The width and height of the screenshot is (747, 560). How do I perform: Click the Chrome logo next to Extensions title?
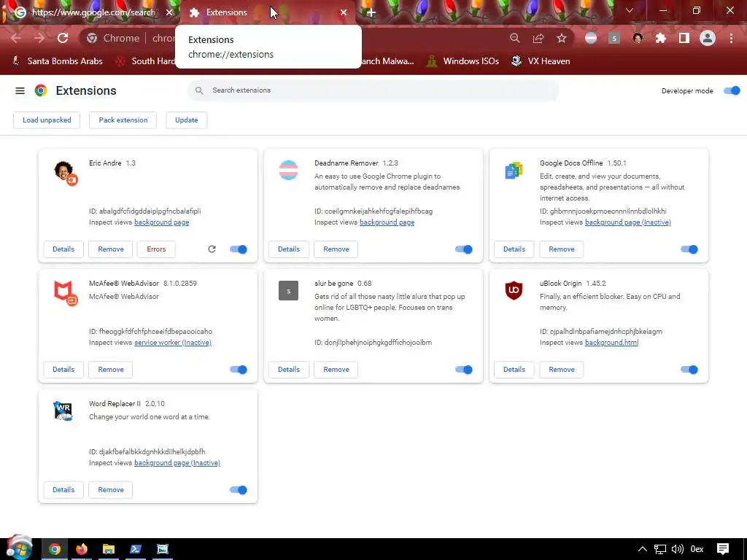click(x=41, y=90)
